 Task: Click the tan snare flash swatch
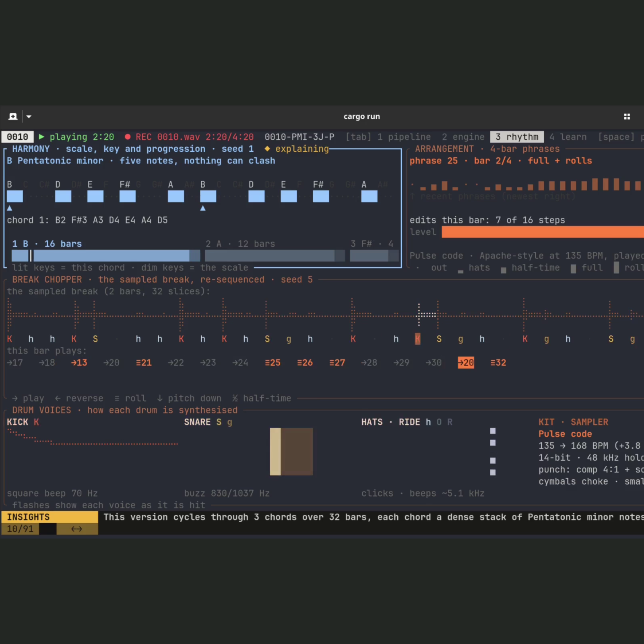tap(275, 452)
